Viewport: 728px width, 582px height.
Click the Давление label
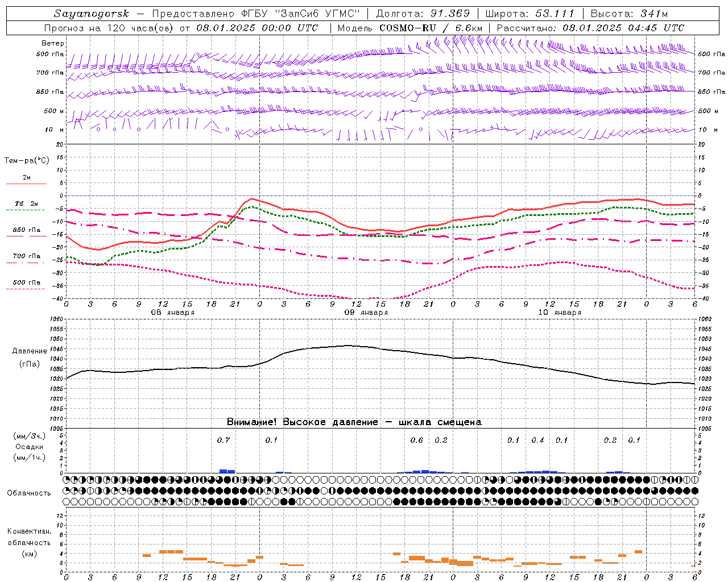tap(30, 351)
